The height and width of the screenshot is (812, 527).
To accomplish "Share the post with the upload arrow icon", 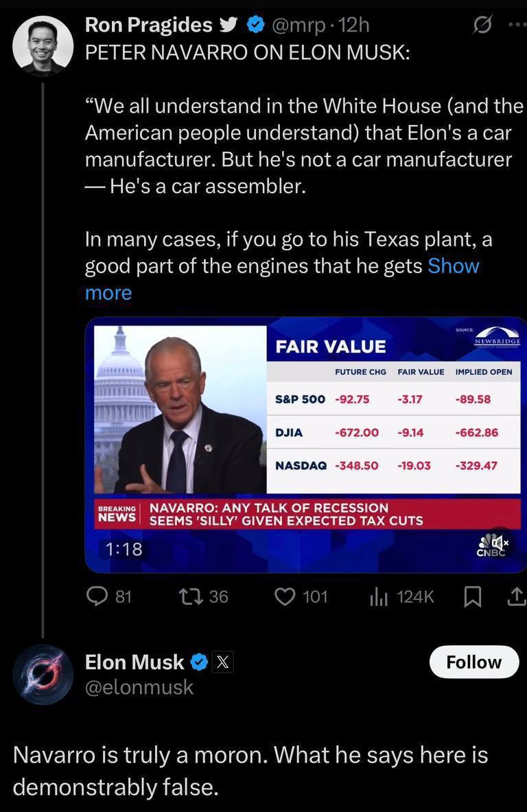I will (x=515, y=596).
